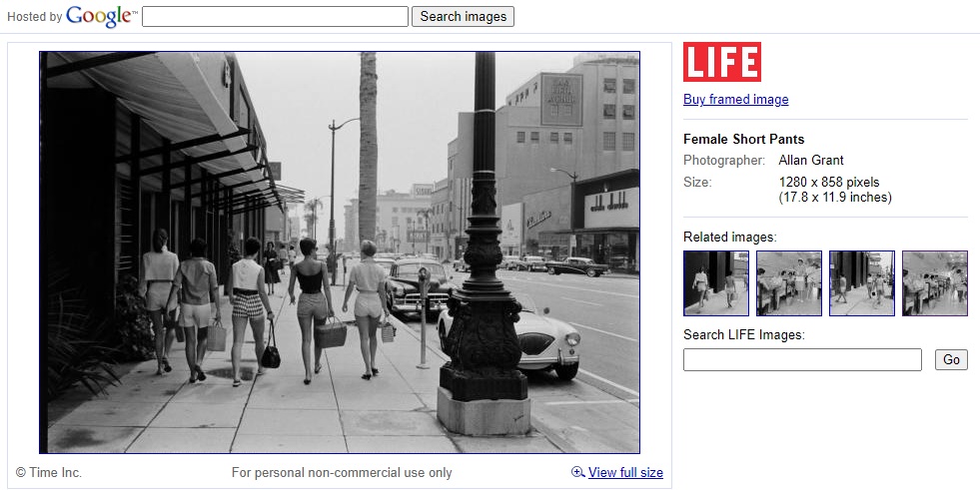The image size is (980, 490).
Task: Open the View full size link
Action: pyautogui.click(x=625, y=473)
